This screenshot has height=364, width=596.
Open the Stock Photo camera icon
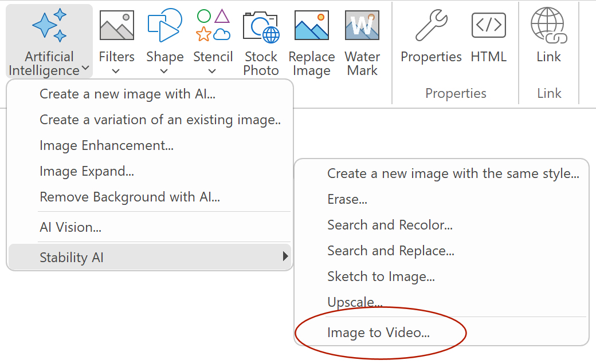point(261,26)
